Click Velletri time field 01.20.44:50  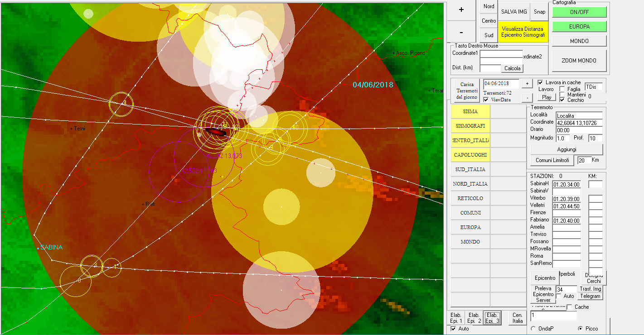click(x=567, y=206)
